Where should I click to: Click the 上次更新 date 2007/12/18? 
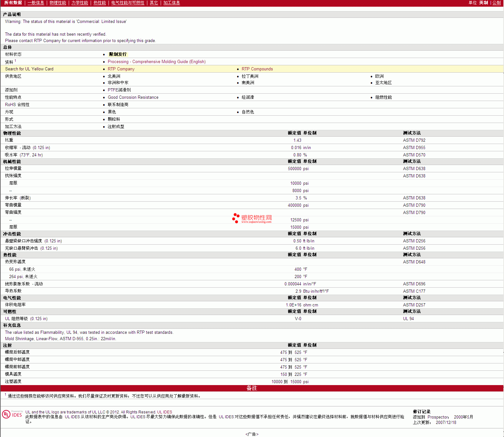[446, 423]
